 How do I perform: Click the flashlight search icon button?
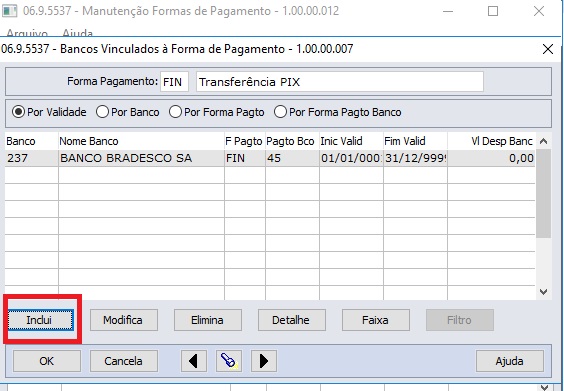tap(229, 361)
